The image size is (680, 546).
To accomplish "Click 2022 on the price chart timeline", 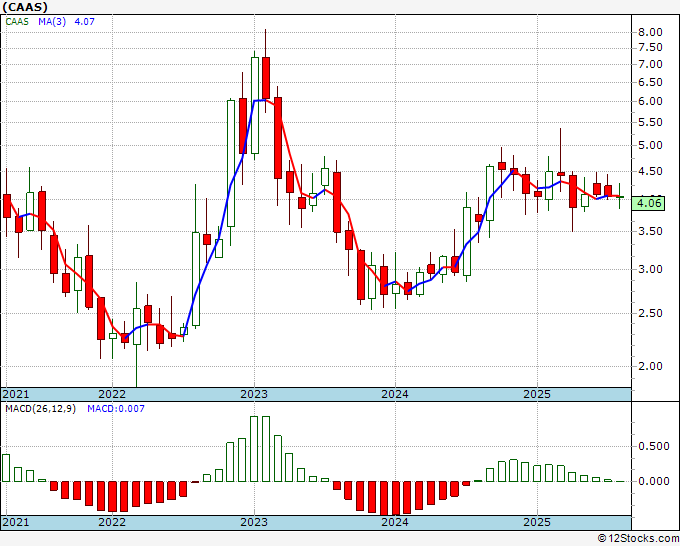I will (x=112, y=394).
